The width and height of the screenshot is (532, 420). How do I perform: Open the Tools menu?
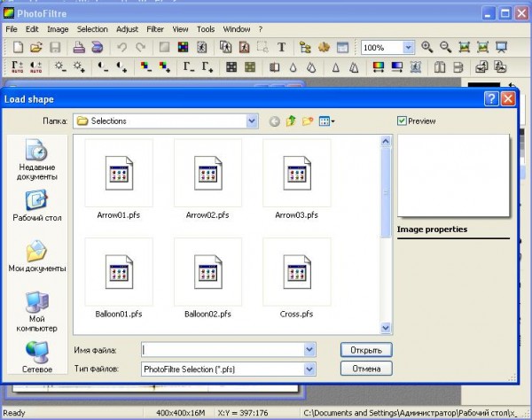(x=206, y=29)
